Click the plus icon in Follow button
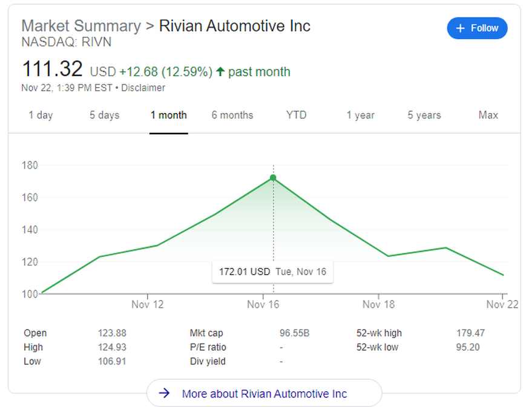 [461, 28]
